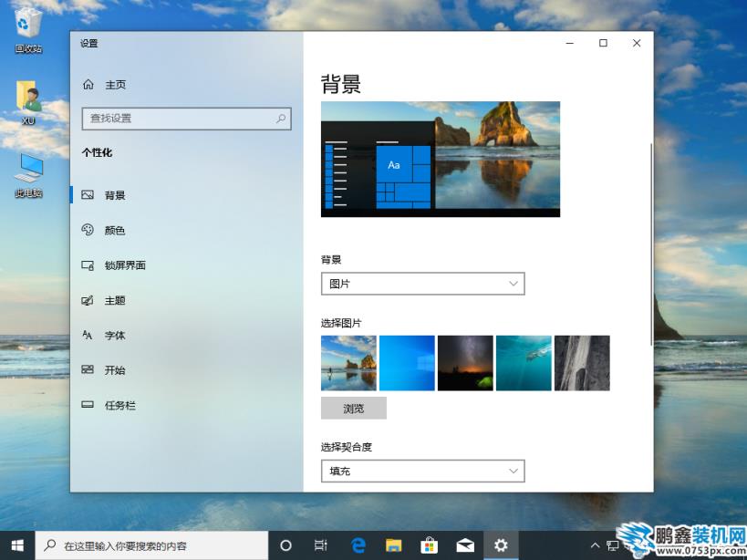Go to 主页 text in Settings sidebar
The width and height of the screenshot is (747, 560).
[115, 85]
